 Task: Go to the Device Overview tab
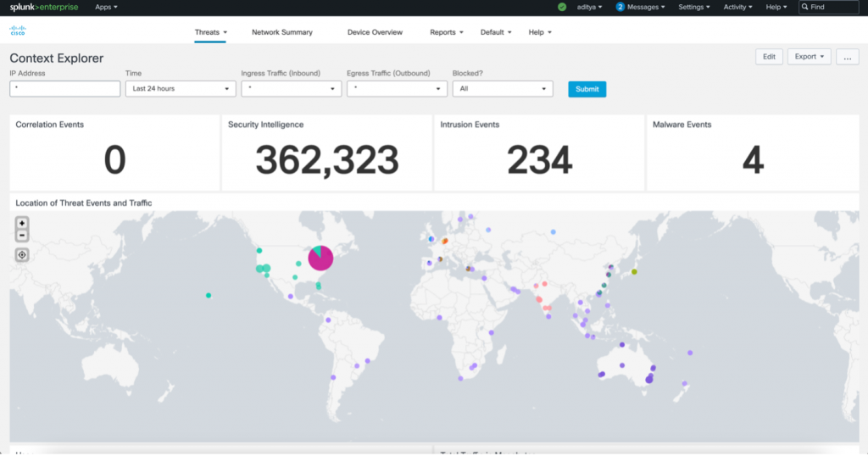pos(375,32)
